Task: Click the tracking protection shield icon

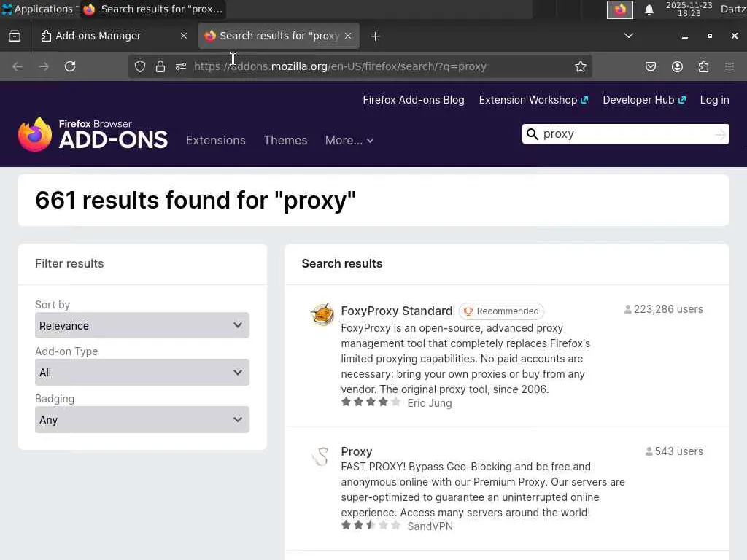Action: click(x=140, y=66)
